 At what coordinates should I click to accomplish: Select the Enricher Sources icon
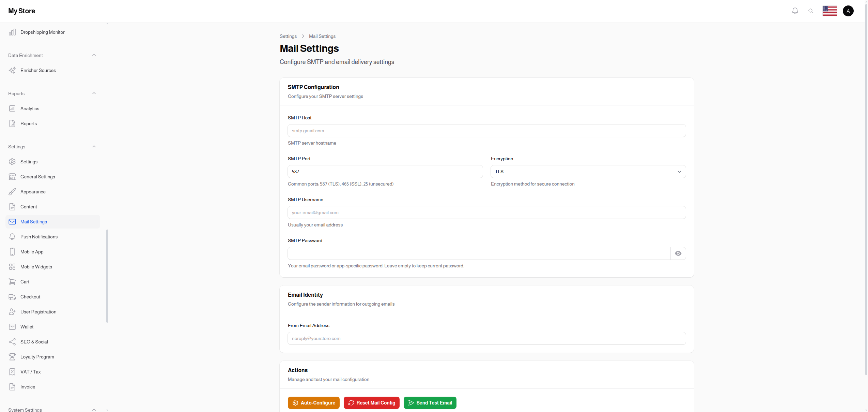pos(12,70)
